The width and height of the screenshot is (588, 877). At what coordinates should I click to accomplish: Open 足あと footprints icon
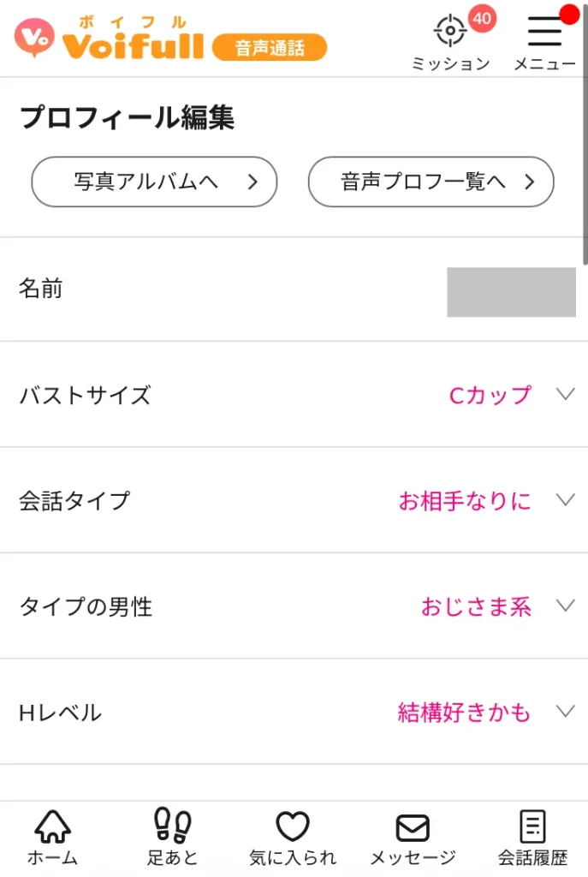coord(171,826)
